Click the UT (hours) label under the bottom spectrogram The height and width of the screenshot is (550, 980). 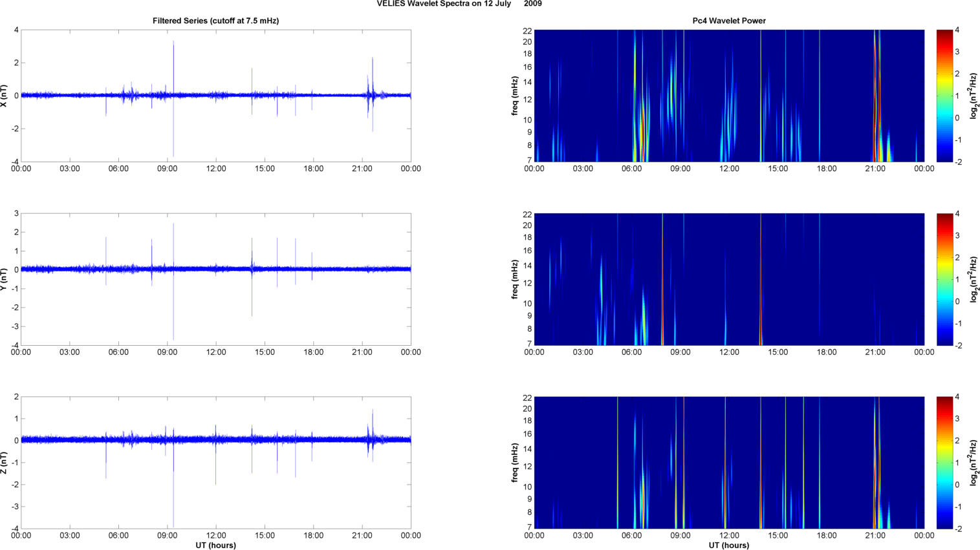729,545
